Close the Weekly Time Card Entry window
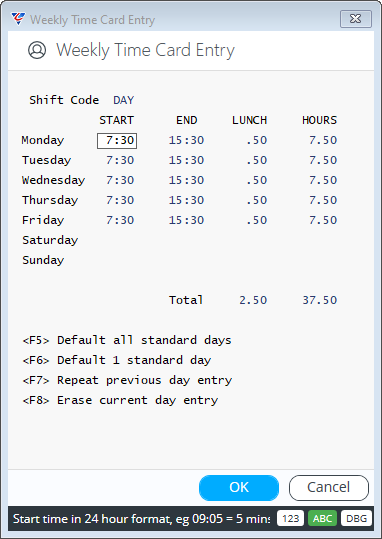Viewport: 382px width, 539px height. [x=356, y=19]
